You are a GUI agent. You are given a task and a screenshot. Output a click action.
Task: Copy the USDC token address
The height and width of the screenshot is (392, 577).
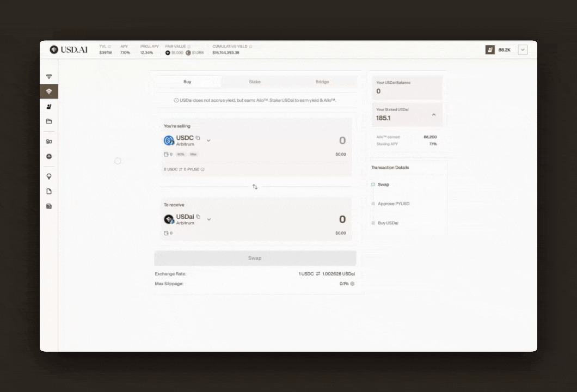[198, 138]
